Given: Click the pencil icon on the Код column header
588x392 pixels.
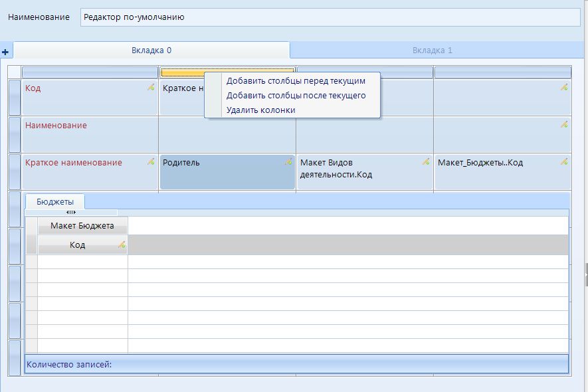Looking at the screenshot, I should [x=122, y=245].
